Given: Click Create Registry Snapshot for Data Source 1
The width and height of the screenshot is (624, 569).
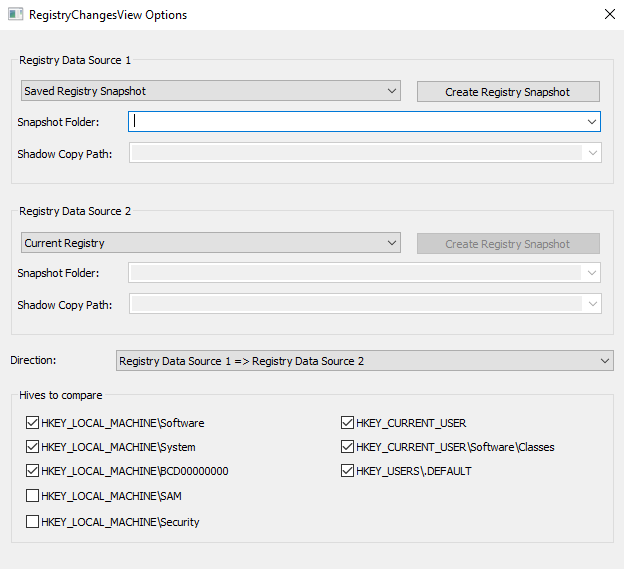Looking at the screenshot, I should tap(508, 92).
